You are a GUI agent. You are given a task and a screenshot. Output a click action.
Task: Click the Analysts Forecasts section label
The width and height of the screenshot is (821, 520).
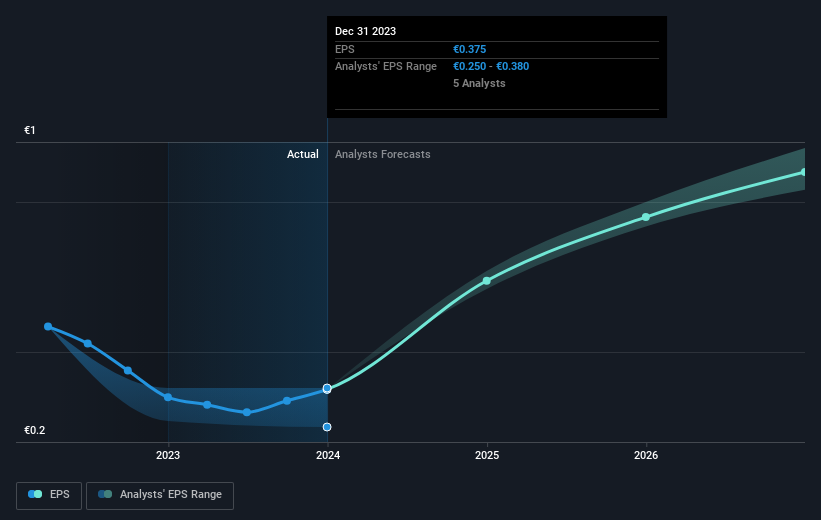tap(383, 154)
